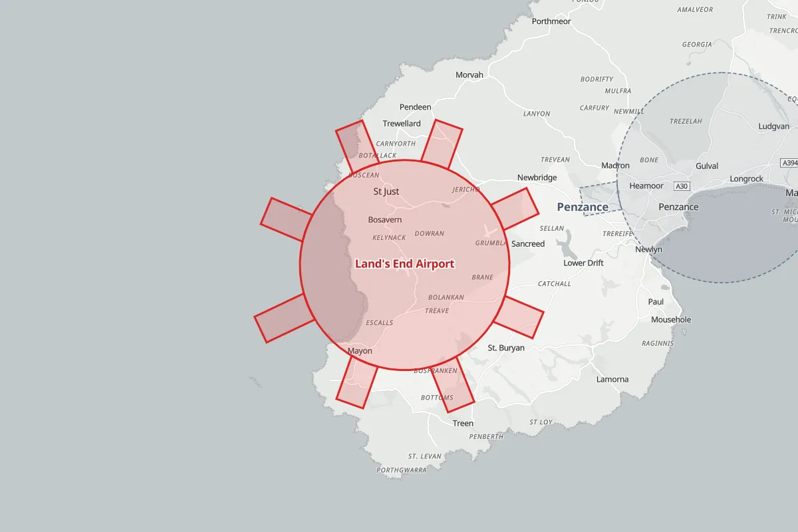Select the GEORGIA label

coord(697,45)
